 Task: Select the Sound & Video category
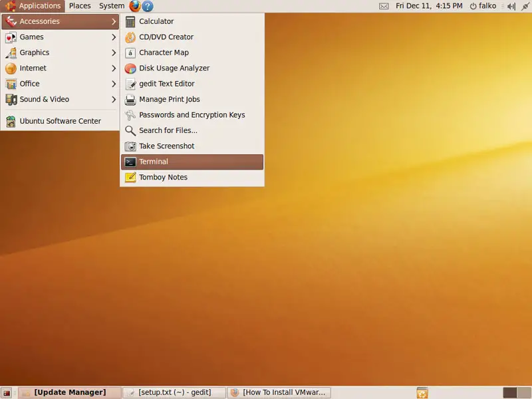click(x=61, y=99)
